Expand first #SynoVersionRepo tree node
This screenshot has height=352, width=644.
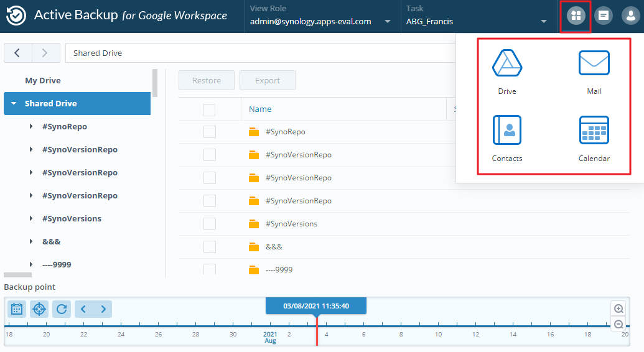point(31,149)
